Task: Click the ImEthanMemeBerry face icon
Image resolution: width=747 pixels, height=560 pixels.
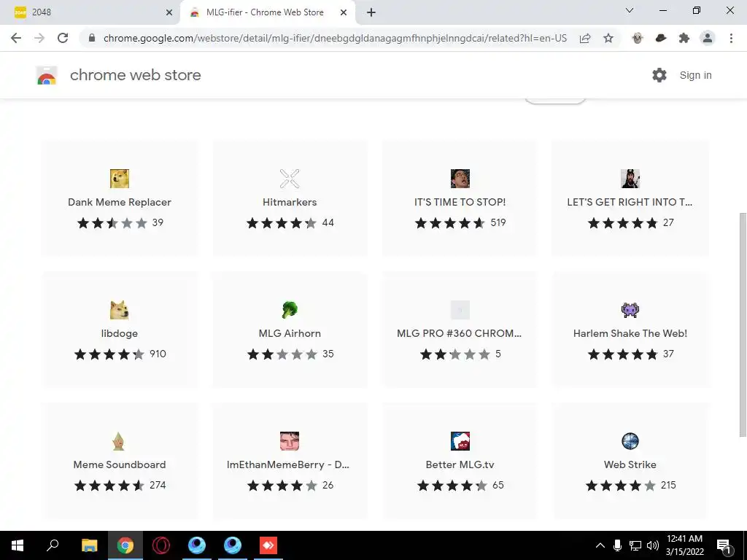Action: pyautogui.click(x=289, y=441)
